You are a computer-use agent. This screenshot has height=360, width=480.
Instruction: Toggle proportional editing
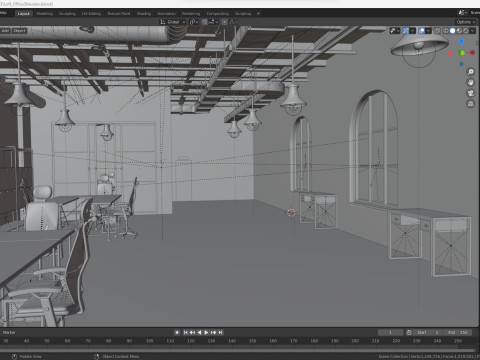tap(224, 22)
